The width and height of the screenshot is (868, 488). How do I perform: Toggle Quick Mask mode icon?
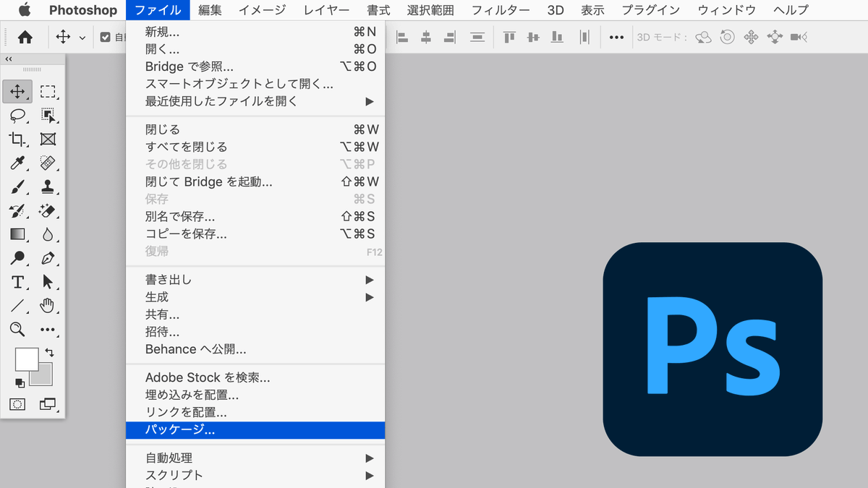[17, 404]
